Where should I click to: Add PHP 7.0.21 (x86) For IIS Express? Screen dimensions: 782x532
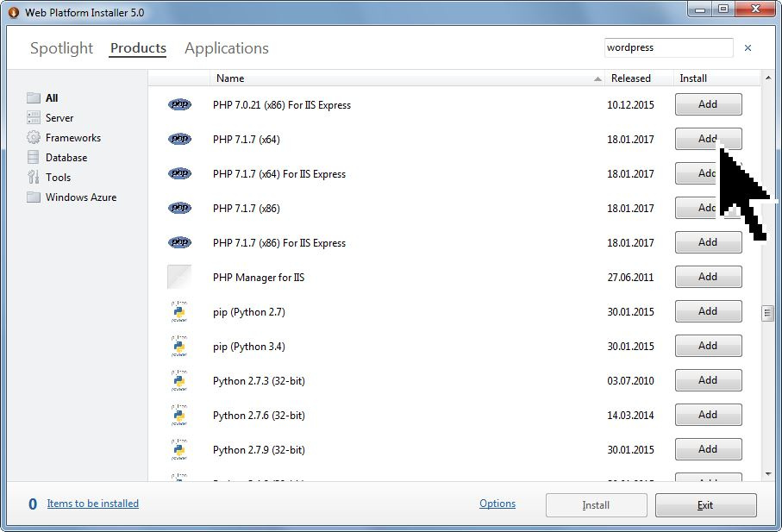(x=708, y=104)
